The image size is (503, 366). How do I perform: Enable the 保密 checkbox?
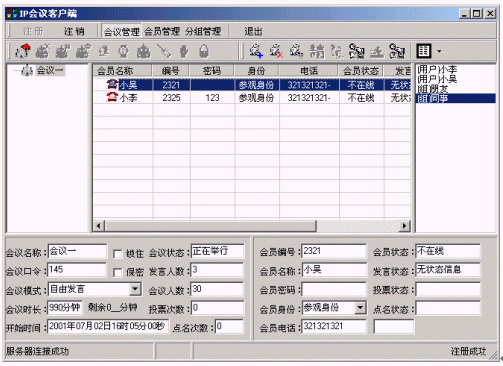[117, 273]
